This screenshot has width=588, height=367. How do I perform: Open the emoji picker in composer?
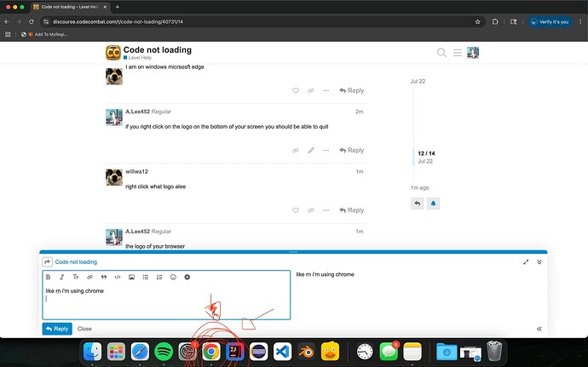coord(173,277)
